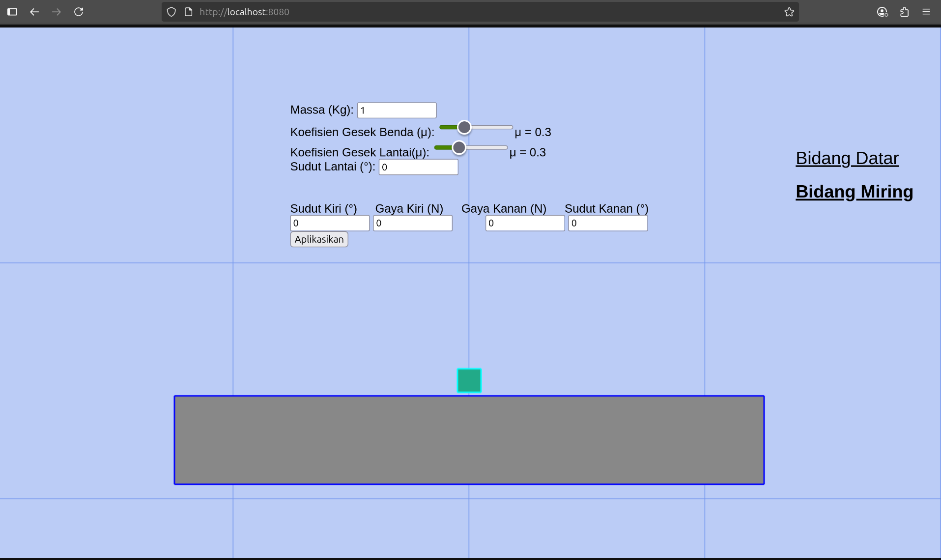This screenshot has height=560, width=941.
Task: Bookmark page with the star icon
Action: pos(789,12)
